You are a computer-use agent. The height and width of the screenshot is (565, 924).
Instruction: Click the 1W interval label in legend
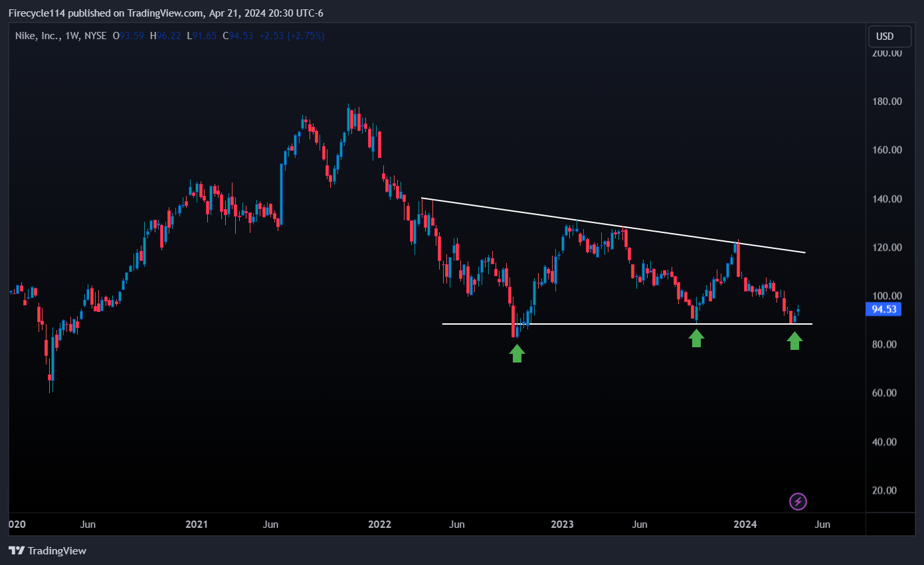coord(72,36)
